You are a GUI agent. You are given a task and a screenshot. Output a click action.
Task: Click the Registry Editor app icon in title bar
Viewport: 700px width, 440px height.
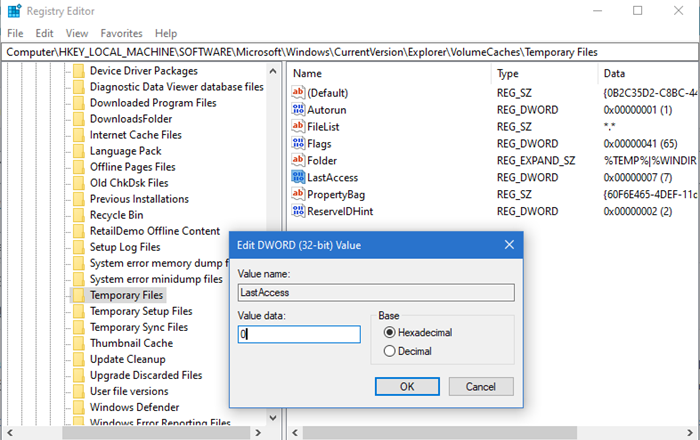tap(14, 11)
